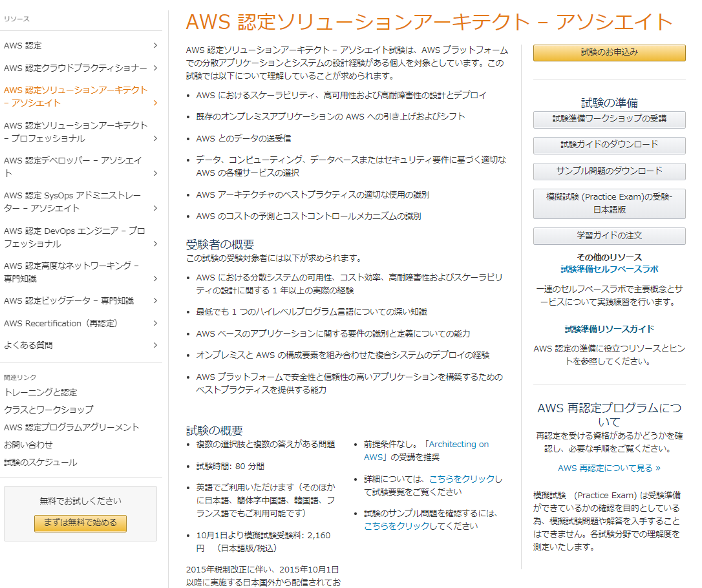Open AWS 認定クラウドプラクティショナー menu item
Screen dimensions: 702x588
(75, 68)
